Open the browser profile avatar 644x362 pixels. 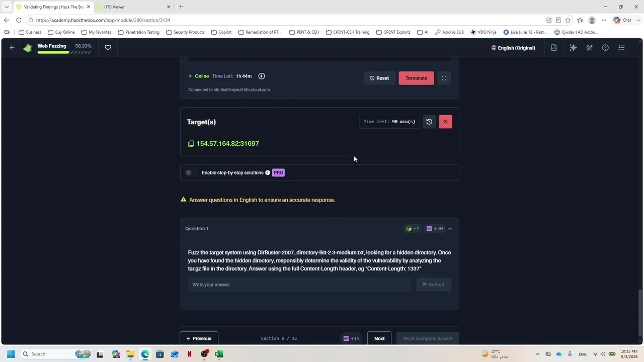pos(592,20)
